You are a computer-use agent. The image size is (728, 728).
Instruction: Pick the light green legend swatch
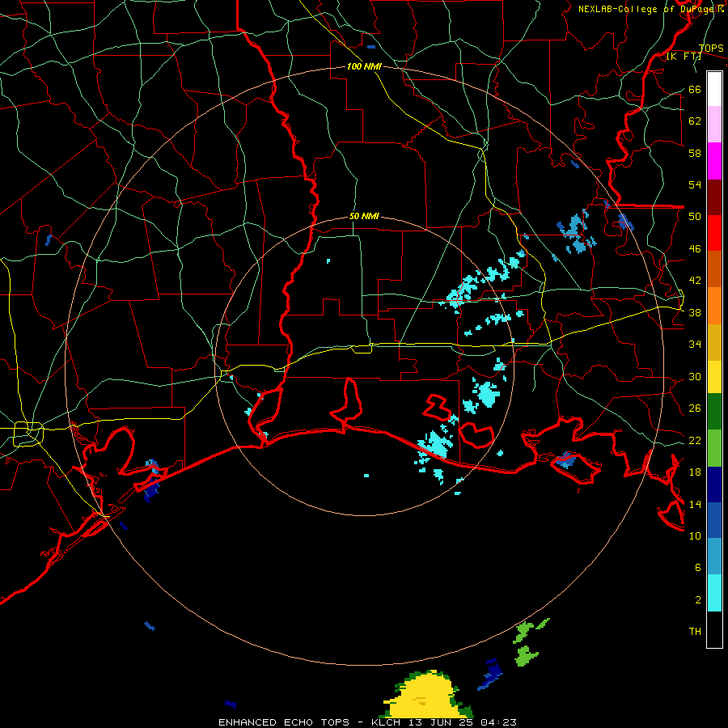tap(714, 448)
